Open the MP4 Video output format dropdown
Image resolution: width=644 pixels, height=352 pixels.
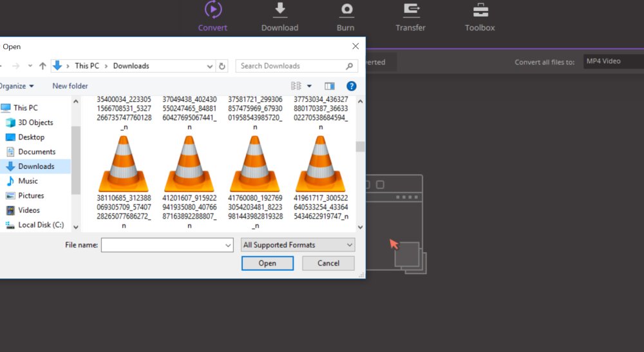pos(614,61)
